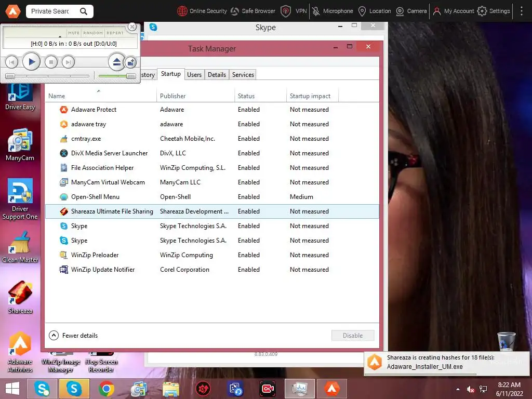Screen dimensions: 532x399
Task: Click the Private Search magnifier icon
Action: tap(84, 11)
